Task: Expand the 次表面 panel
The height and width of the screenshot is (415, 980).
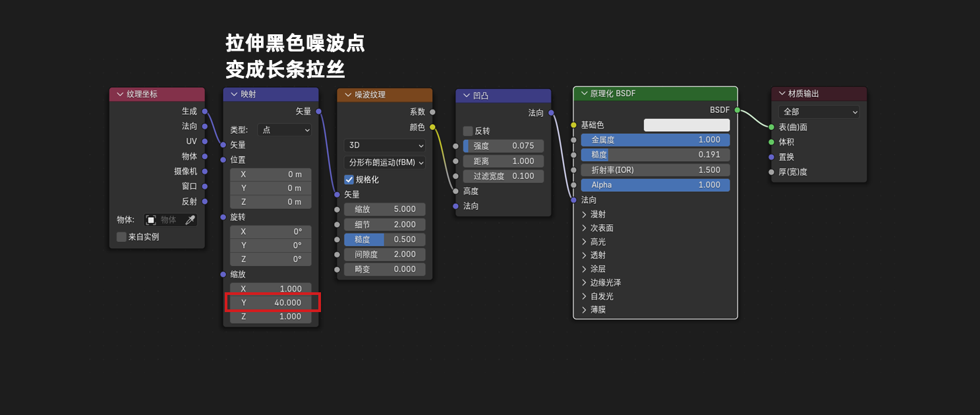Action: point(584,228)
